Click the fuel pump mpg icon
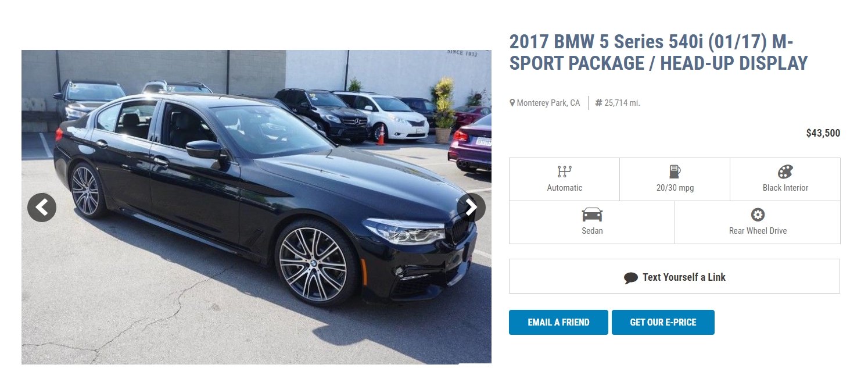Screen dimensions: 868x368 (675, 172)
